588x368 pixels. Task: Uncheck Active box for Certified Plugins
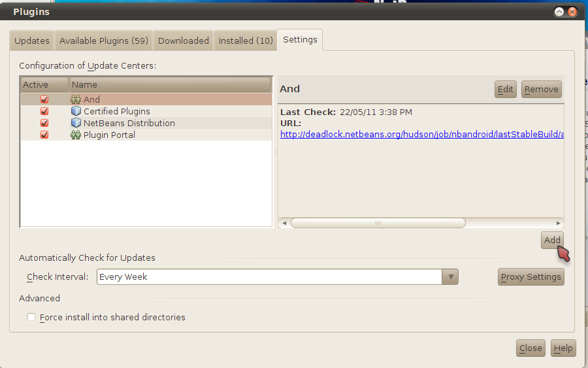coord(44,111)
